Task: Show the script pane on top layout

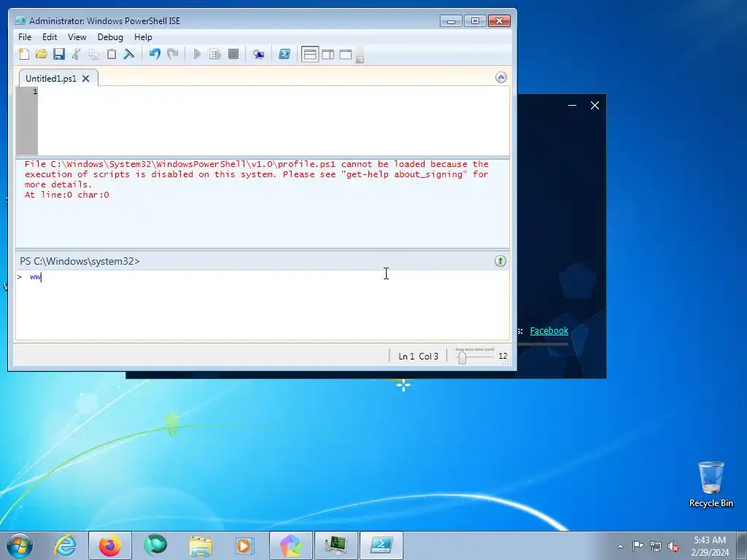Action: (310, 54)
